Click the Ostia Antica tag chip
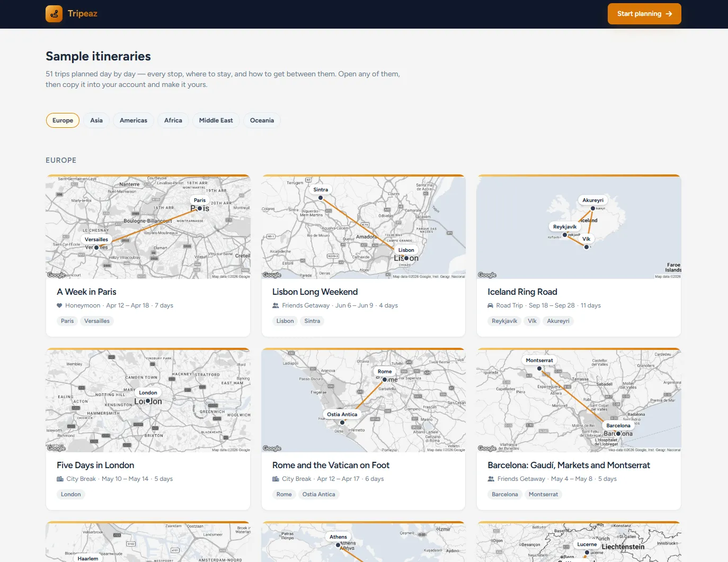 coord(319,494)
